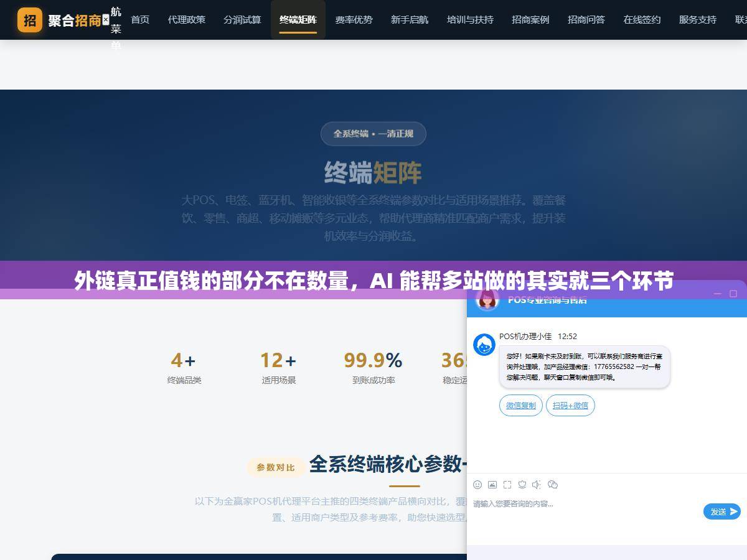Open the 分润试算 nav item
The image size is (747, 560).
coord(243,20)
